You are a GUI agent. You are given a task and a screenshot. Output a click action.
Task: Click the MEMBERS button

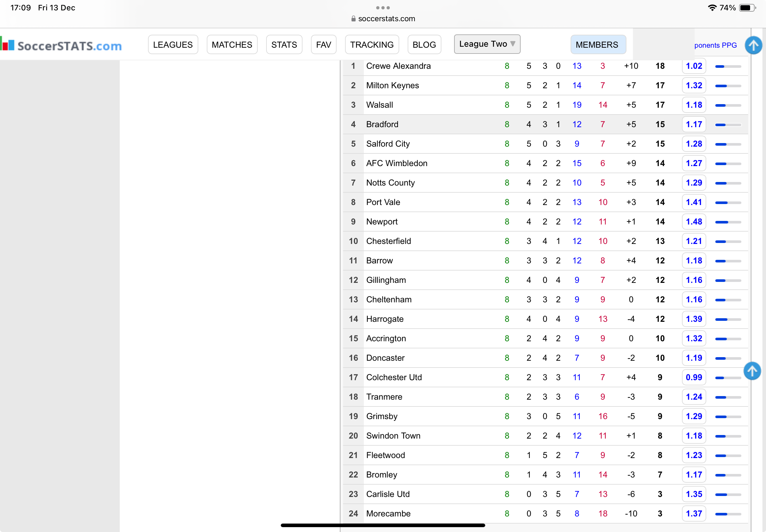597,45
